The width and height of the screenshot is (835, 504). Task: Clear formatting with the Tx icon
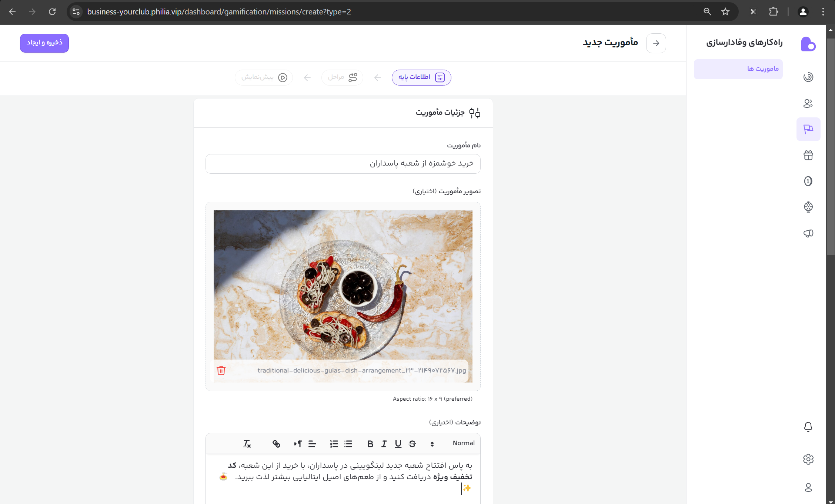pos(247,444)
